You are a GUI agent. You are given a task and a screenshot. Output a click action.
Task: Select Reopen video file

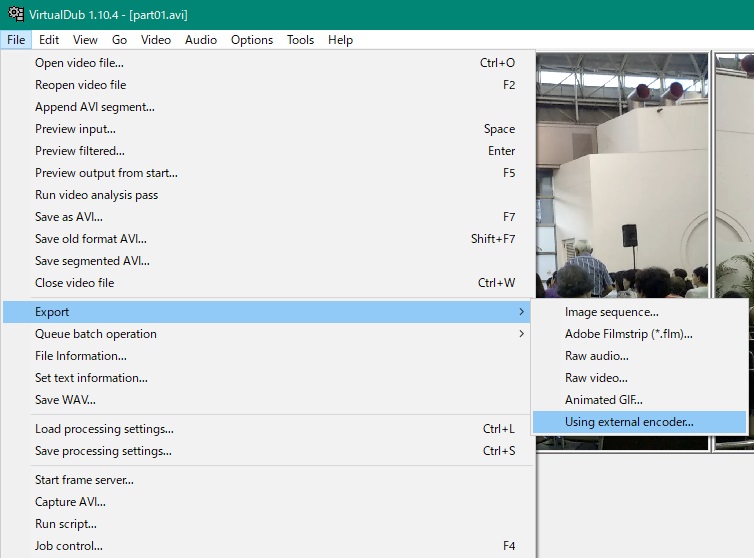268,85
